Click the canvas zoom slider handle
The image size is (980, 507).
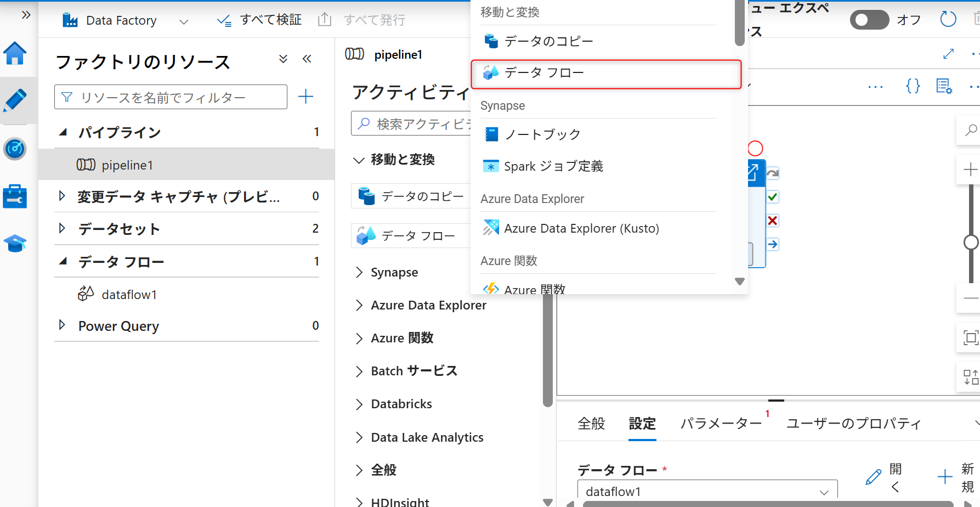[x=971, y=242]
